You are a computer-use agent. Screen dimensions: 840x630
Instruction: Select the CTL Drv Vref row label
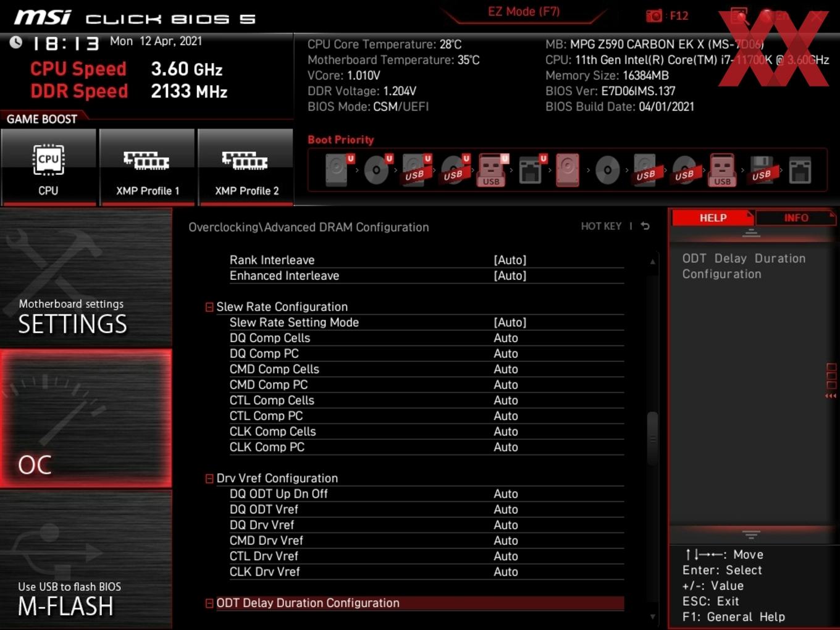click(x=264, y=556)
